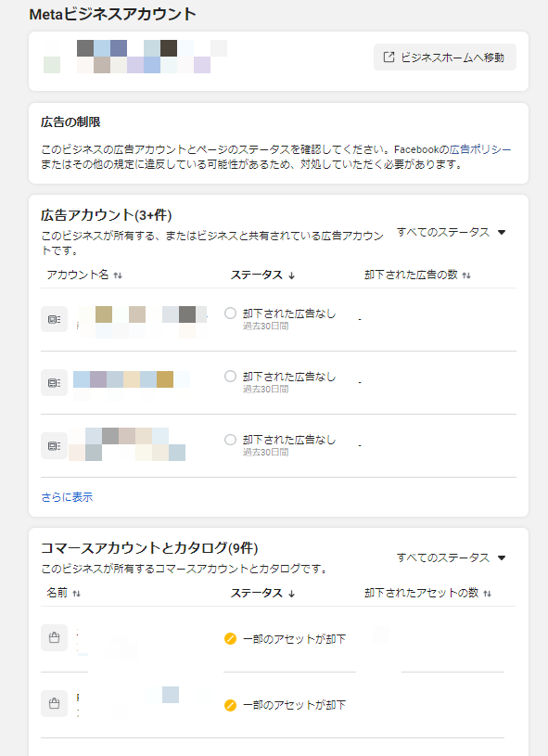
Task: Sort by 却下された広告の数 column
Action: (417, 275)
